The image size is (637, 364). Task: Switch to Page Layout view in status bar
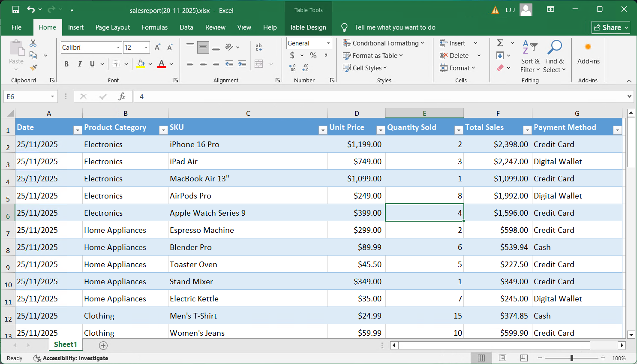point(502,358)
